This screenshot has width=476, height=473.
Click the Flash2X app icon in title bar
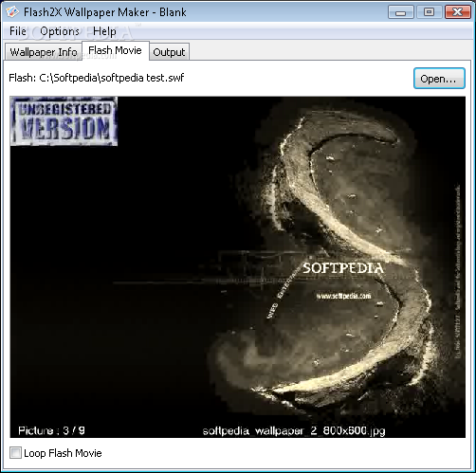pyautogui.click(x=12, y=12)
